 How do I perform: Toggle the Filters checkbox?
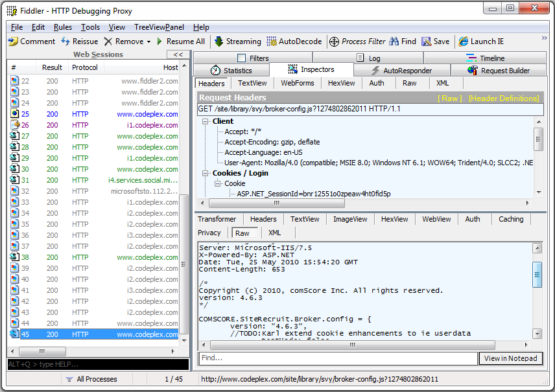241,58
